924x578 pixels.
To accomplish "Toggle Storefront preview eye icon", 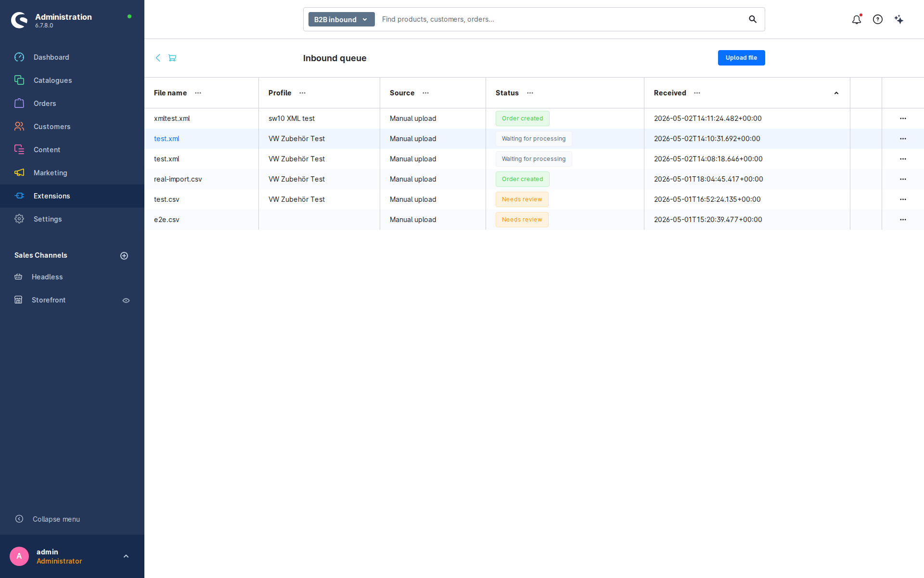I will (126, 301).
